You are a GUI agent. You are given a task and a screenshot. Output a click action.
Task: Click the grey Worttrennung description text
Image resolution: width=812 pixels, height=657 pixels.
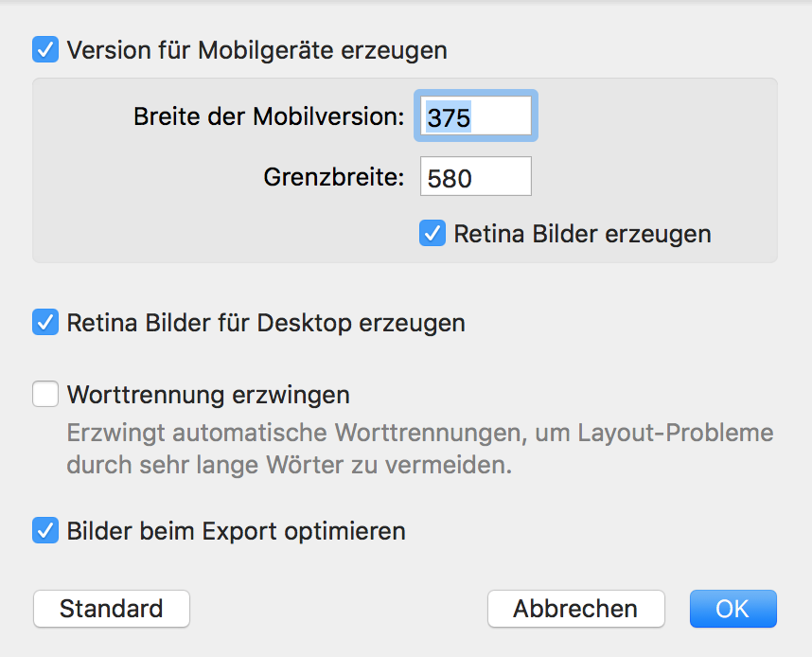[x=419, y=450]
